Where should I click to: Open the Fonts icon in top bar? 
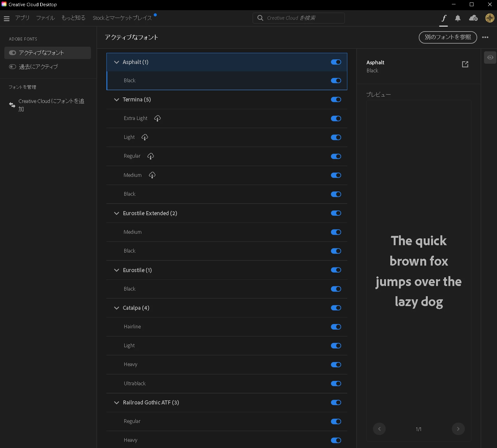pos(444,18)
